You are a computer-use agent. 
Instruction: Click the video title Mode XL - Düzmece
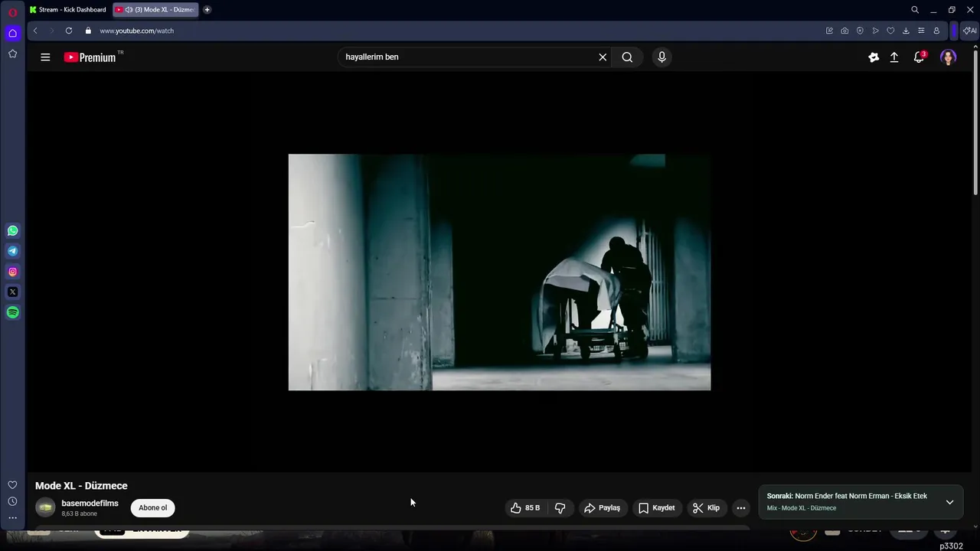point(81,486)
